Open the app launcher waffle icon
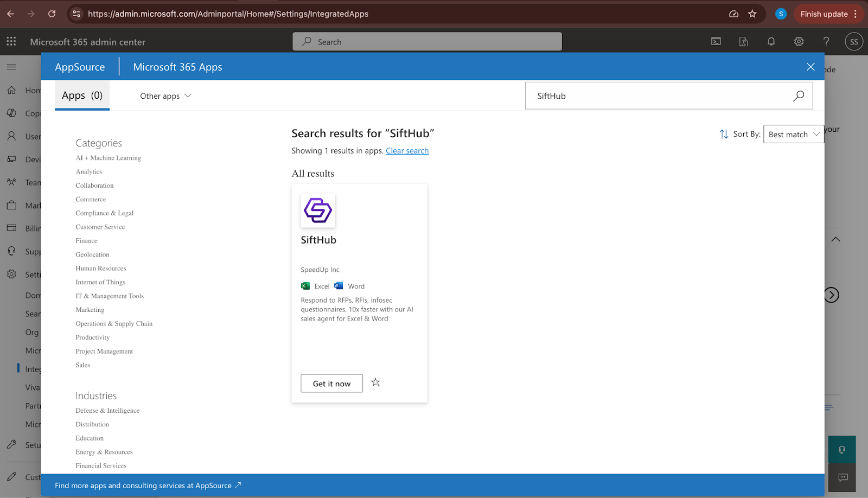 click(11, 42)
